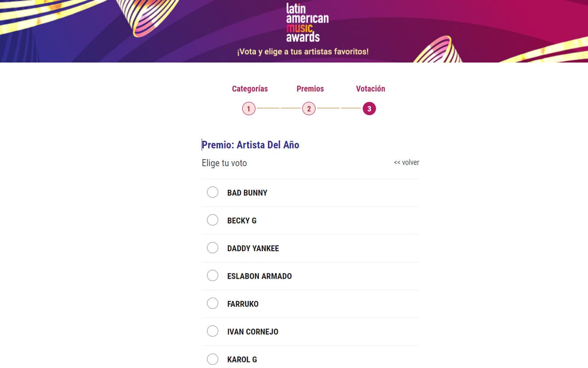
Task: Choose Daddy Yankee radio option
Action: tap(213, 248)
